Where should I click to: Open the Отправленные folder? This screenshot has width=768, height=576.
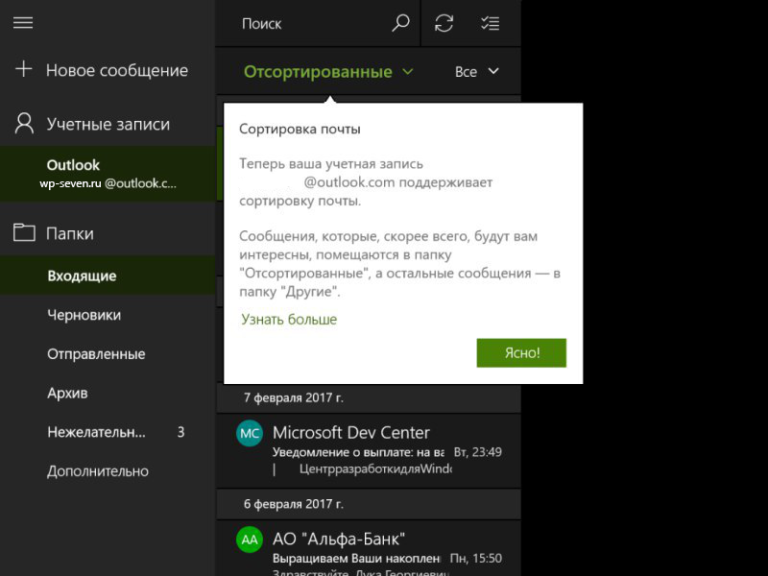tap(107, 354)
